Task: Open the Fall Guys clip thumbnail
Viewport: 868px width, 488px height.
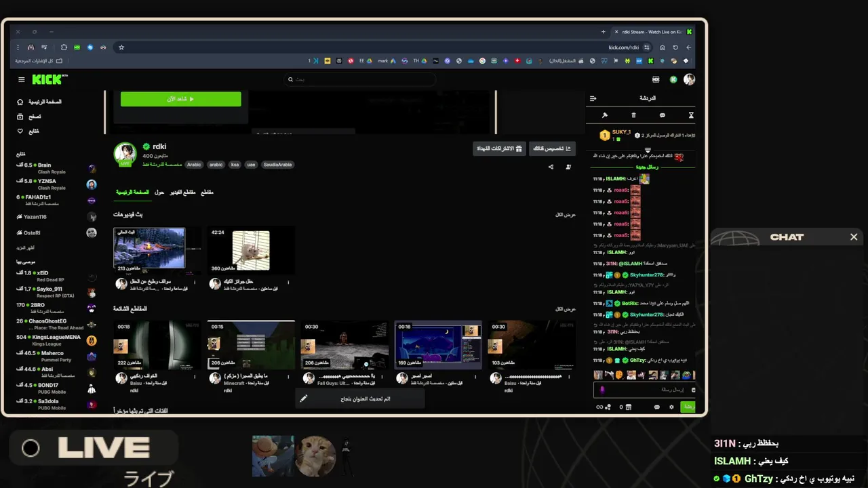Action: [344, 345]
